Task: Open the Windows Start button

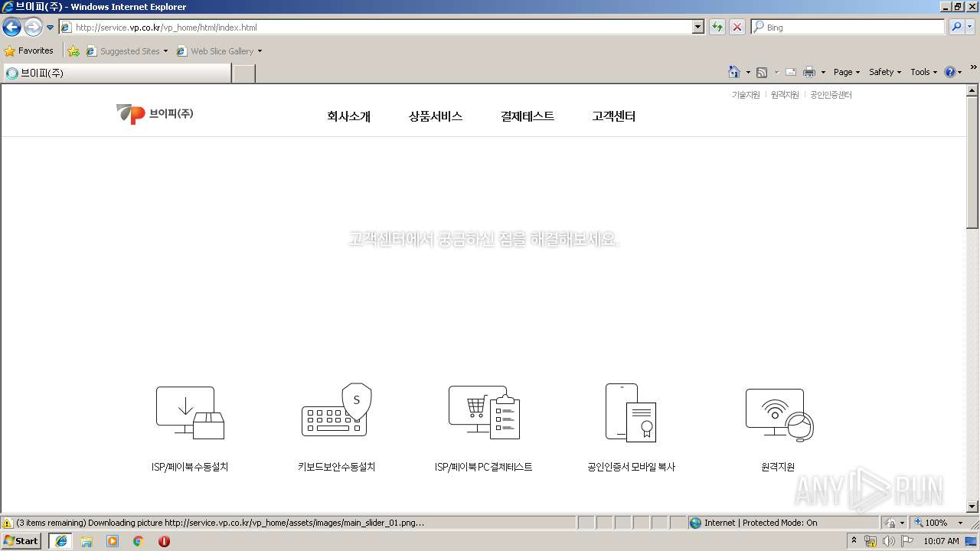Action: point(21,540)
